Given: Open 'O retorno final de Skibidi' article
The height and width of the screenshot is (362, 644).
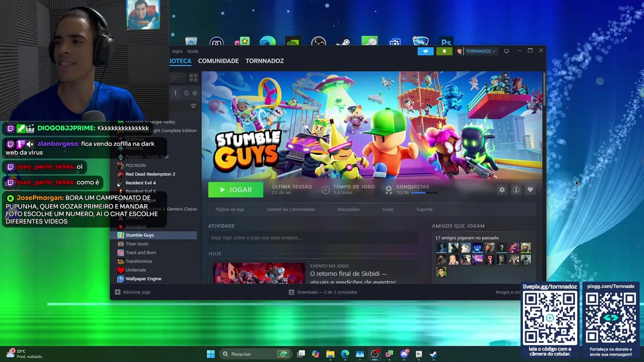Looking at the screenshot, I should coord(353,278).
